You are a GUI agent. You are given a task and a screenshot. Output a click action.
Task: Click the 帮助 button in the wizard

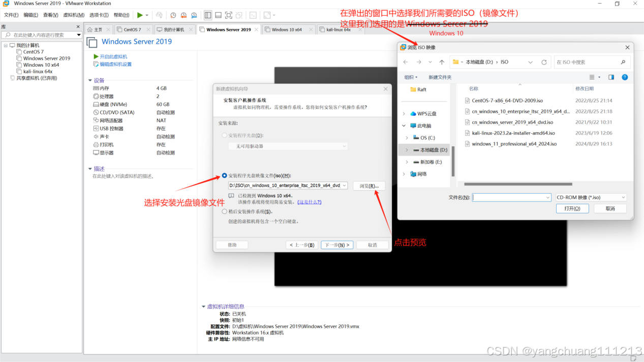tap(232, 245)
